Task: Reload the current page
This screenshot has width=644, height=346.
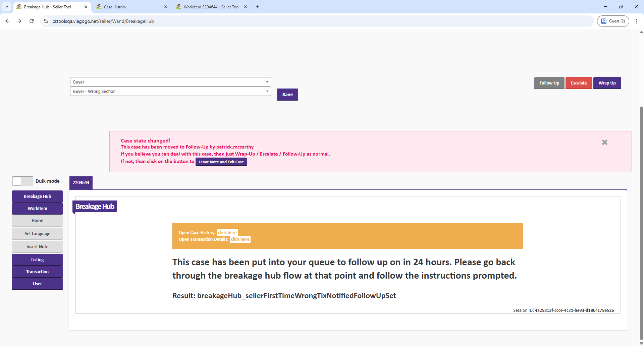Action: (x=32, y=21)
